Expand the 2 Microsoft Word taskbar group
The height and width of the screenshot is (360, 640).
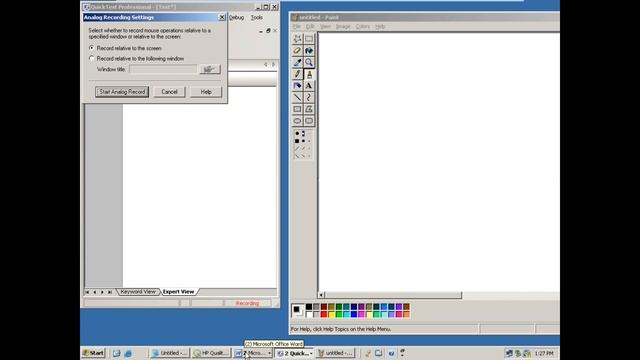253,353
